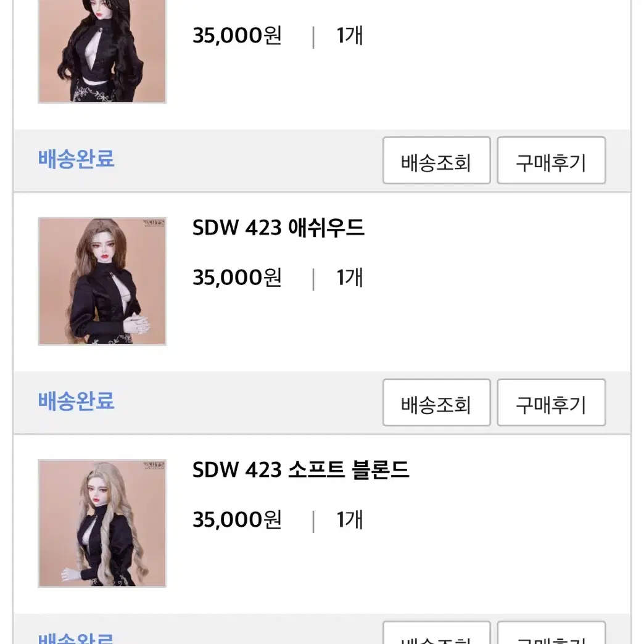Click the 35,000원 price of 소프트 블론드
The image size is (644, 644).
[237, 519]
